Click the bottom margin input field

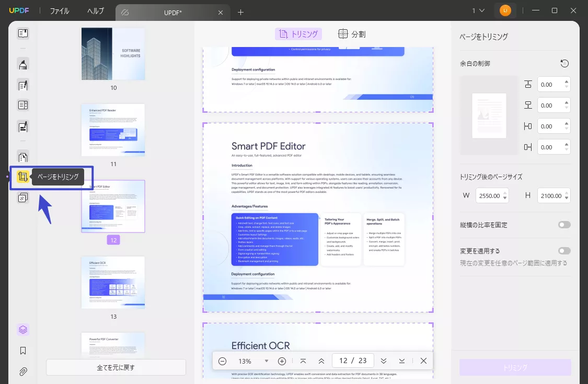[x=554, y=106]
